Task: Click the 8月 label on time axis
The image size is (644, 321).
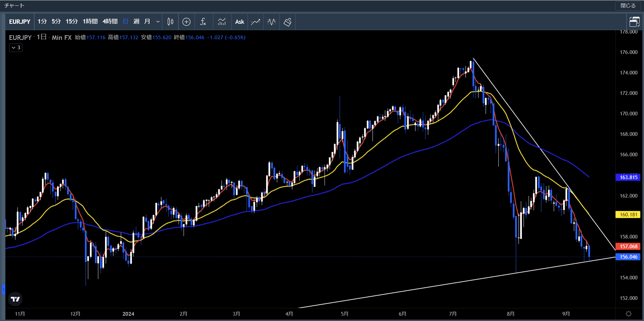Action: click(511, 314)
